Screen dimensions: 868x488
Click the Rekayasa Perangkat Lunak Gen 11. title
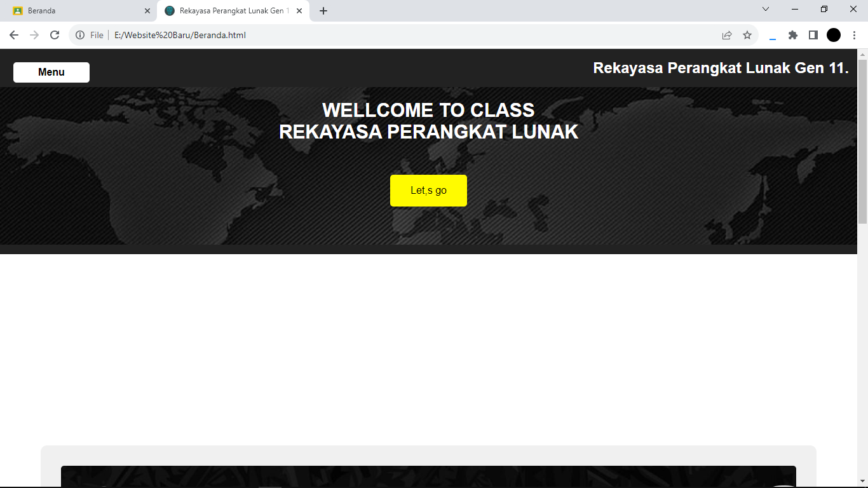[x=721, y=68]
